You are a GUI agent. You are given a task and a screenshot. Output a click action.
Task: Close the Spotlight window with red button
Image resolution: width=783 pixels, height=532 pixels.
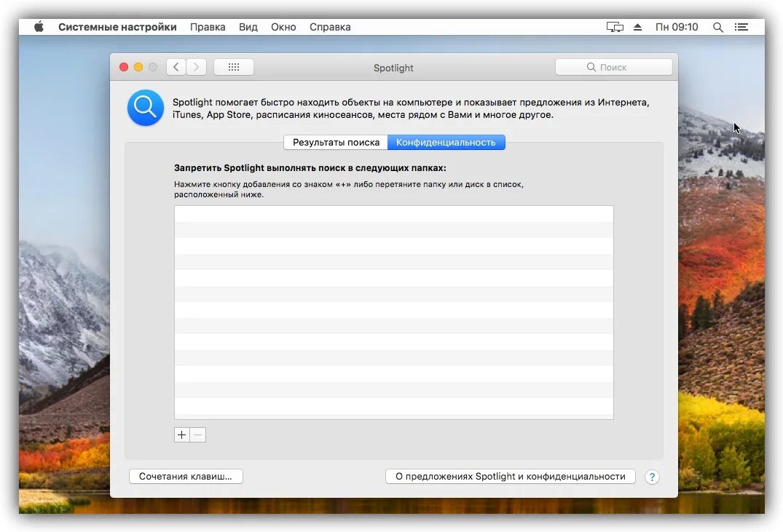124,67
